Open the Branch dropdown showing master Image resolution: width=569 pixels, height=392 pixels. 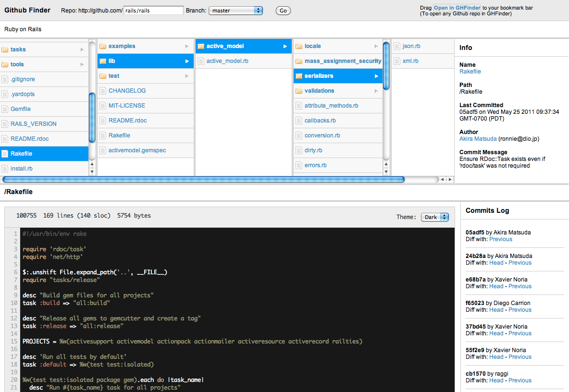235,11
